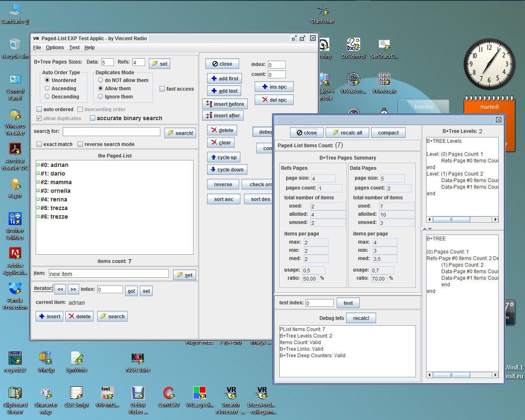Click the 'search for' text field
This screenshot has width=525, height=420.
tap(111, 132)
